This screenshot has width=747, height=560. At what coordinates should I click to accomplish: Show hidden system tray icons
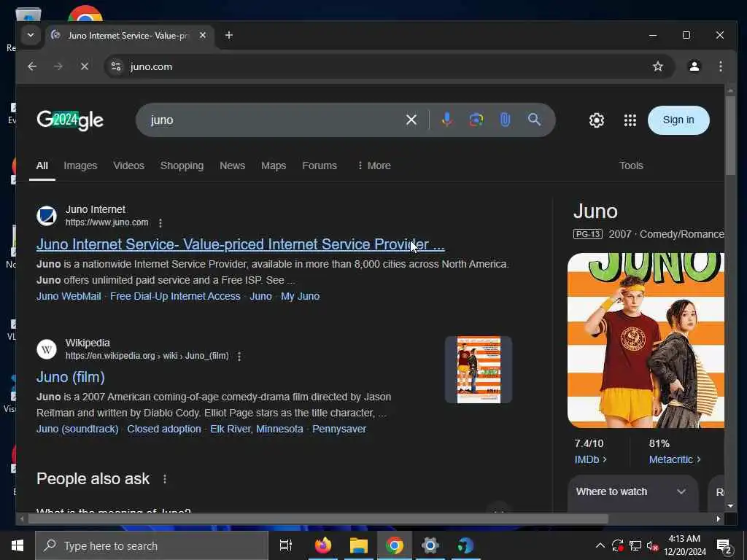coord(600,545)
